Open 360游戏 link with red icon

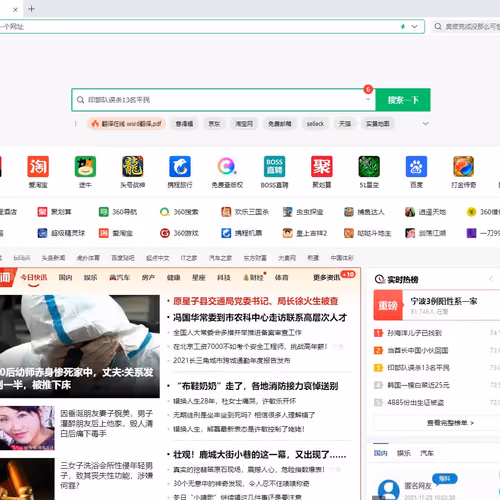click(x=179, y=233)
